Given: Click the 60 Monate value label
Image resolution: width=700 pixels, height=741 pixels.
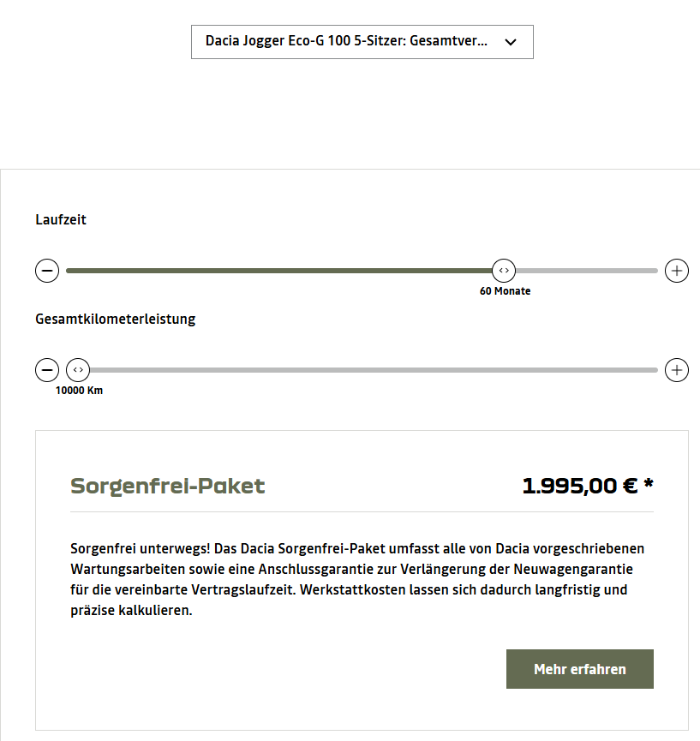Looking at the screenshot, I should [x=505, y=291].
